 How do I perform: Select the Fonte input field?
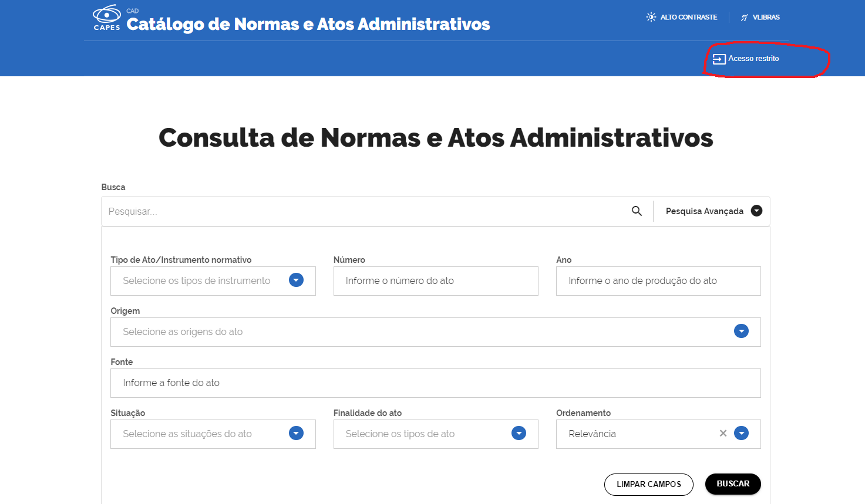[x=435, y=383]
